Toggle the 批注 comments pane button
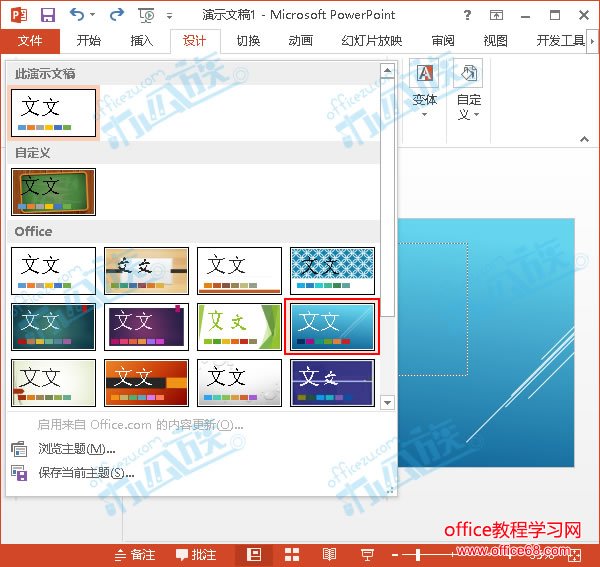The width and height of the screenshot is (600, 567). click(x=196, y=555)
